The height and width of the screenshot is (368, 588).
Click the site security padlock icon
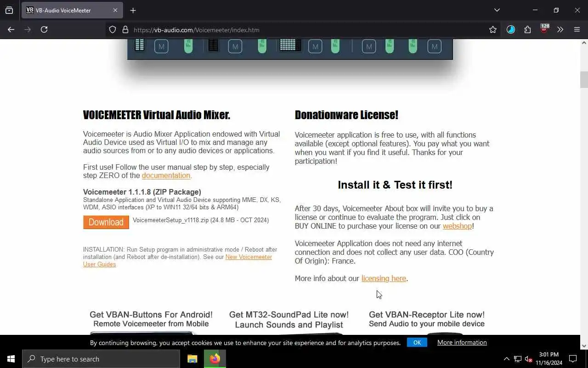125,30
